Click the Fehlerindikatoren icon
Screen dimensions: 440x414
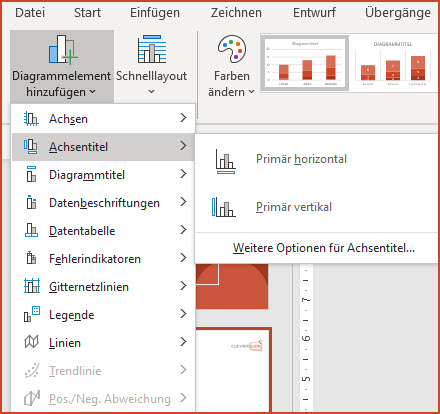tap(31, 258)
